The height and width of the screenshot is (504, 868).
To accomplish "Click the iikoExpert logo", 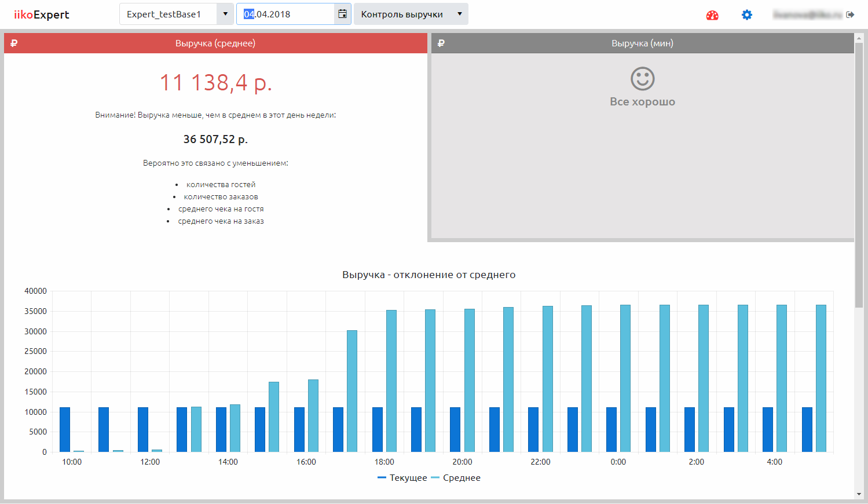I will (42, 14).
